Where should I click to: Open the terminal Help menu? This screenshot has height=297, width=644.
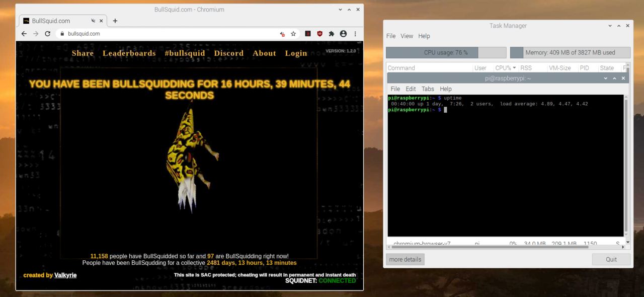446,89
